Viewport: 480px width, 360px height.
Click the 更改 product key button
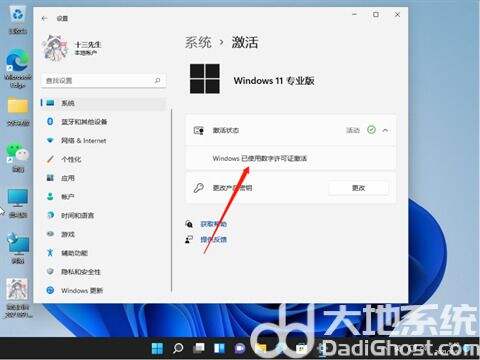[359, 188]
